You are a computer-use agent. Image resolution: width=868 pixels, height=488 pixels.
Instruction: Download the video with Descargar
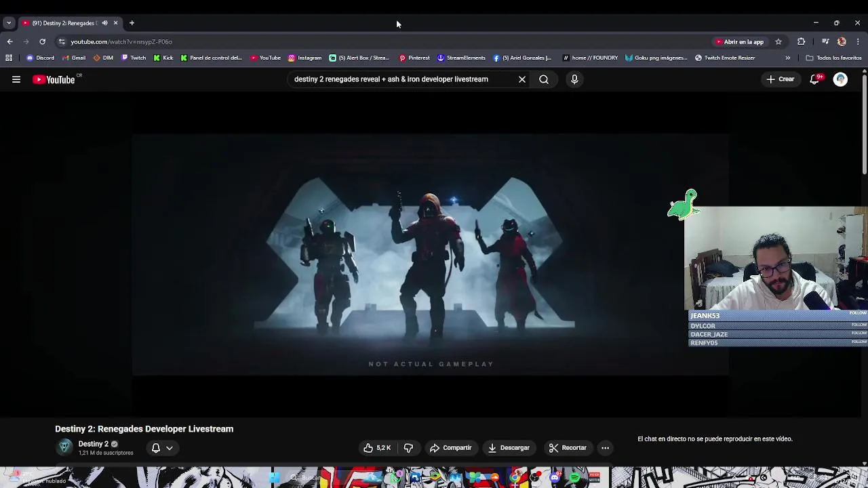[x=509, y=447]
